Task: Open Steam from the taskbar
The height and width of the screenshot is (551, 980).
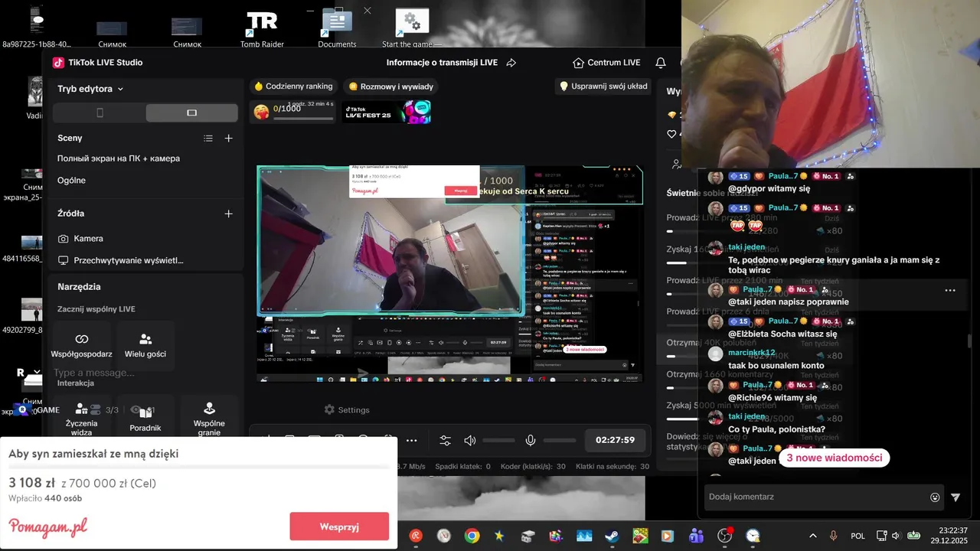Action: [612, 536]
